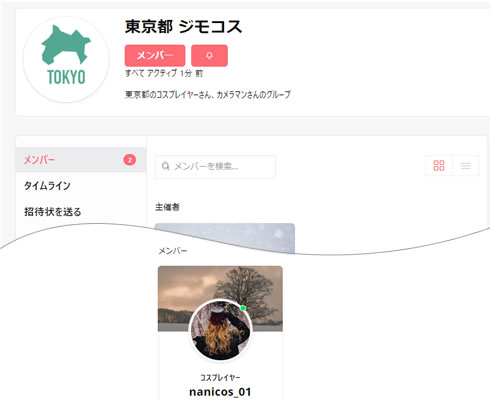Click the TOKYO group avatar logo
The image size is (490, 400).
coord(66,59)
